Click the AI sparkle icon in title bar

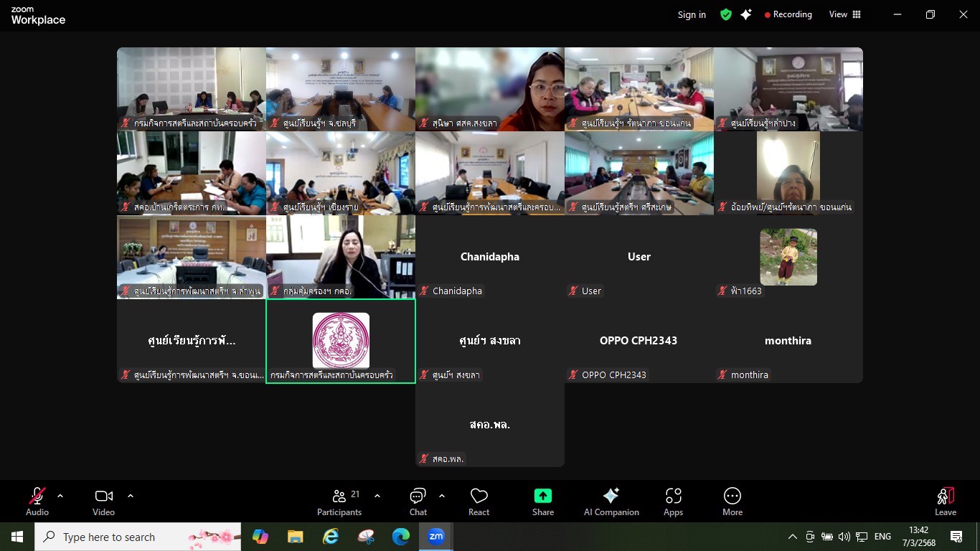(746, 14)
